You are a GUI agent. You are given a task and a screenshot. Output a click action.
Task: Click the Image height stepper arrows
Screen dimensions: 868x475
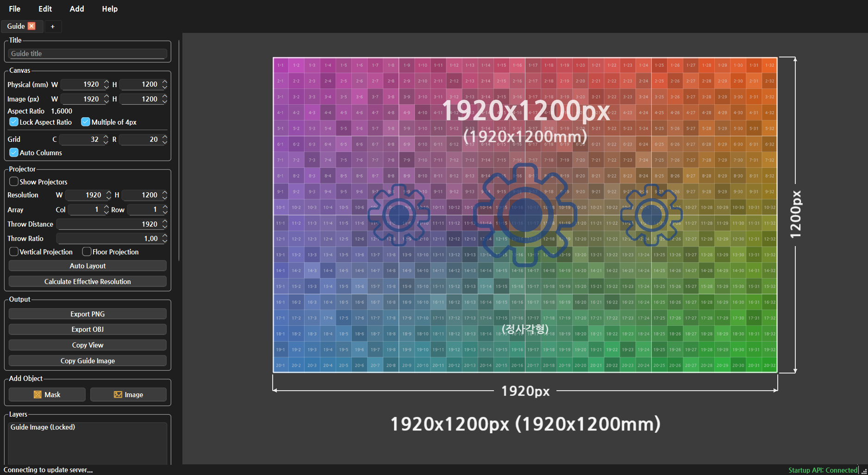click(x=164, y=99)
